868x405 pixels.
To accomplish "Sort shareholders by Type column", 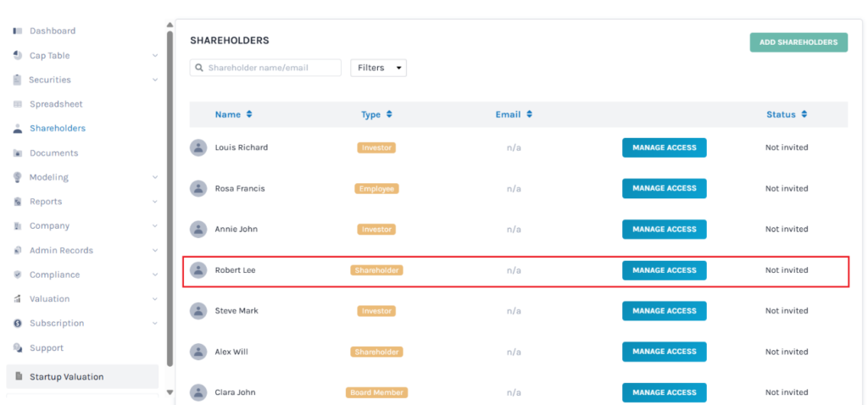I will (x=376, y=114).
